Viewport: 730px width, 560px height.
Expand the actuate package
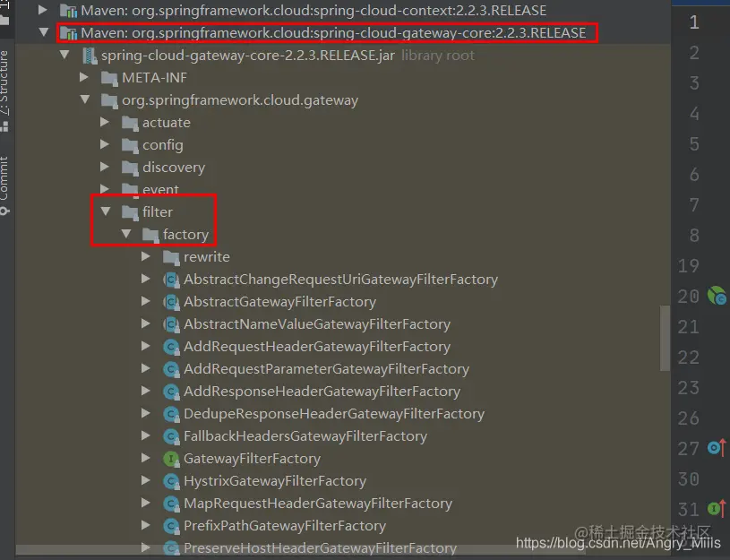pyautogui.click(x=104, y=122)
